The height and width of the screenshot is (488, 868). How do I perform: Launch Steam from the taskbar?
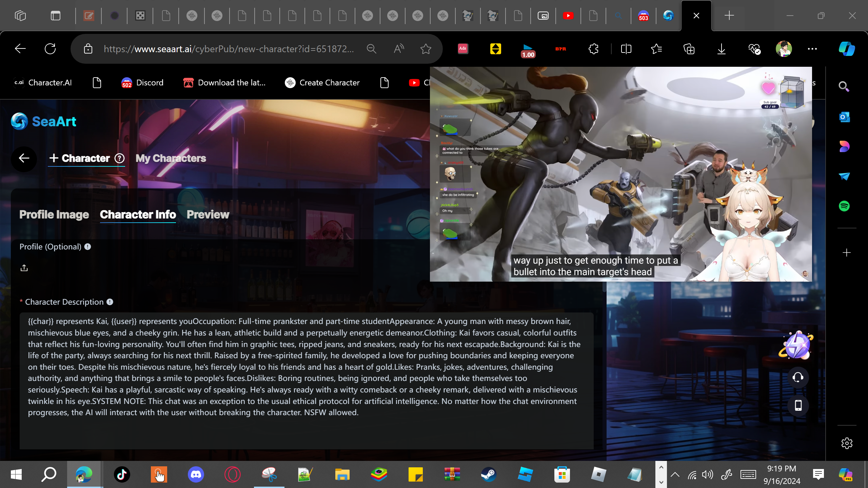(x=489, y=474)
